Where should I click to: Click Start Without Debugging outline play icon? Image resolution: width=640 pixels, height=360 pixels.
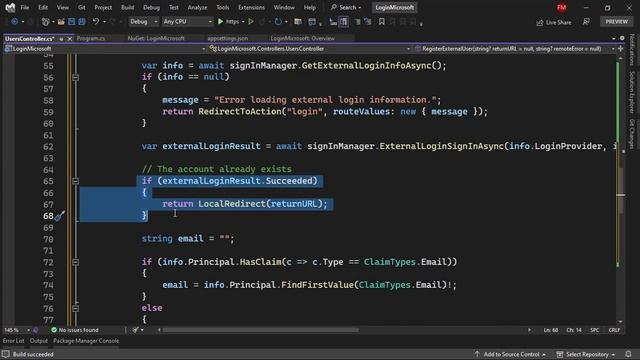[251, 22]
